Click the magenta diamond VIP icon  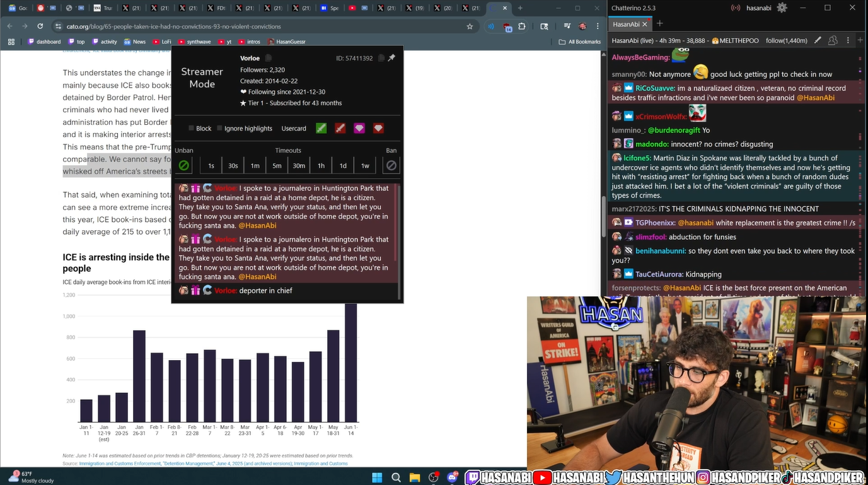(359, 128)
